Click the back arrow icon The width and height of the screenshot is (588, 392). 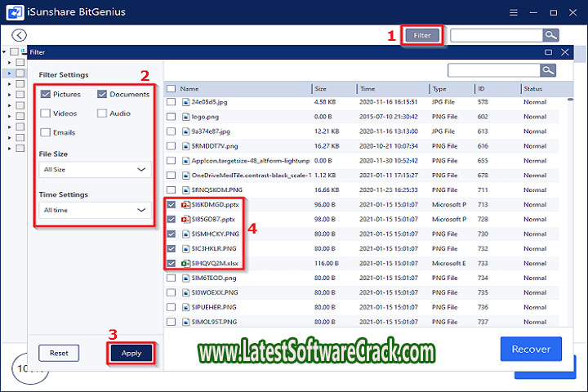pos(20,35)
